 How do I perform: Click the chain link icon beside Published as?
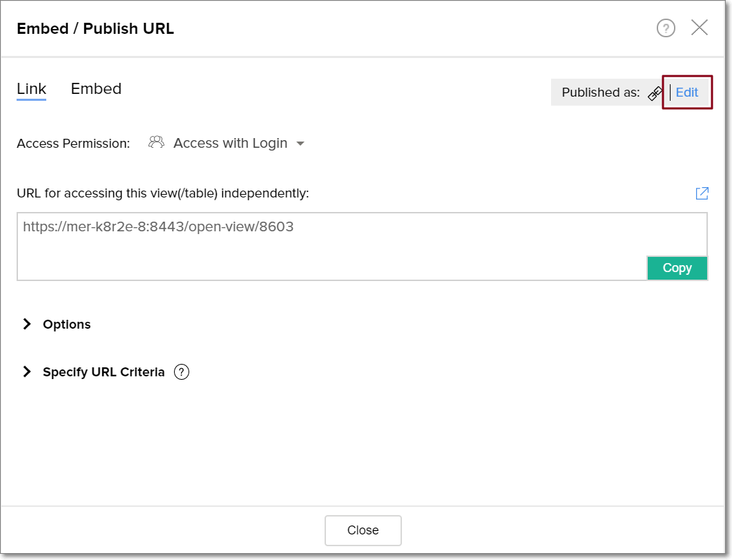pyautogui.click(x=655, y=93)
